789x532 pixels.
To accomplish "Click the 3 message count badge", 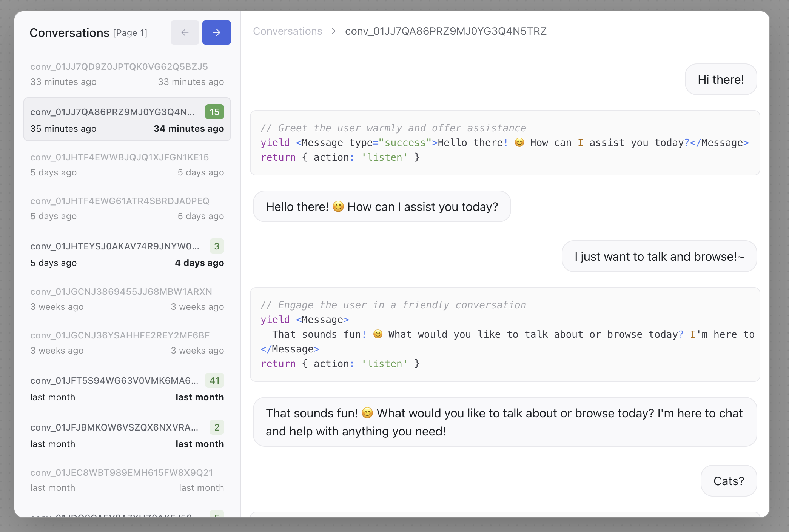I will point(217,246).
